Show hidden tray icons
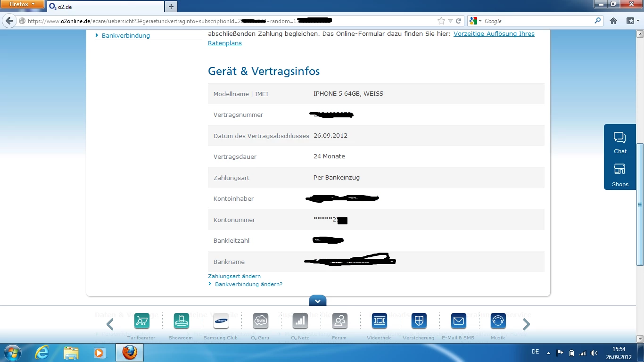This screenshot has height=362, width=644. click(548, 353)
